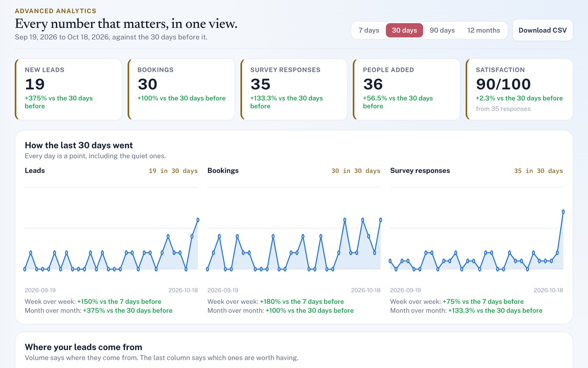Click the heading 'Every number that matters, in one view.'
This screenshot has width=588, height=368.
point(126,24)
